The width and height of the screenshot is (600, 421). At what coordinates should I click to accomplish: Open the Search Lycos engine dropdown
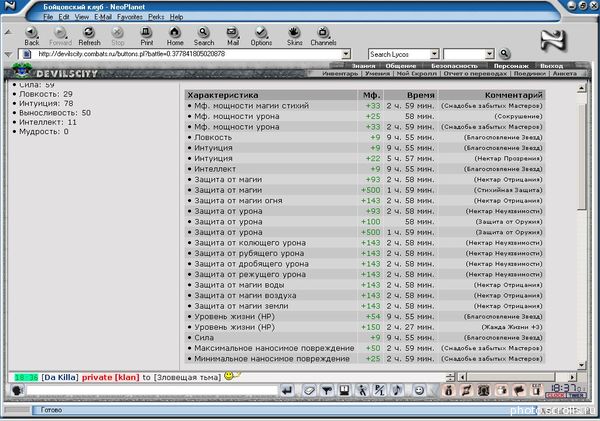[x=434, y=54]
